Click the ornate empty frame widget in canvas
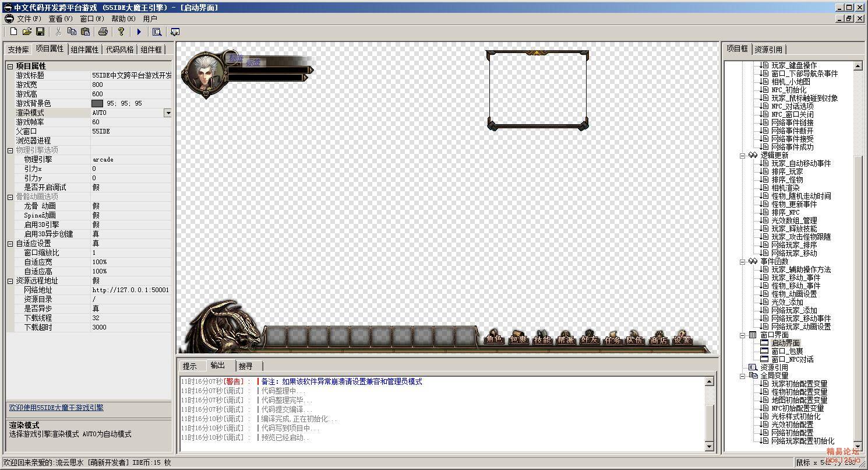 pos(537,90)
